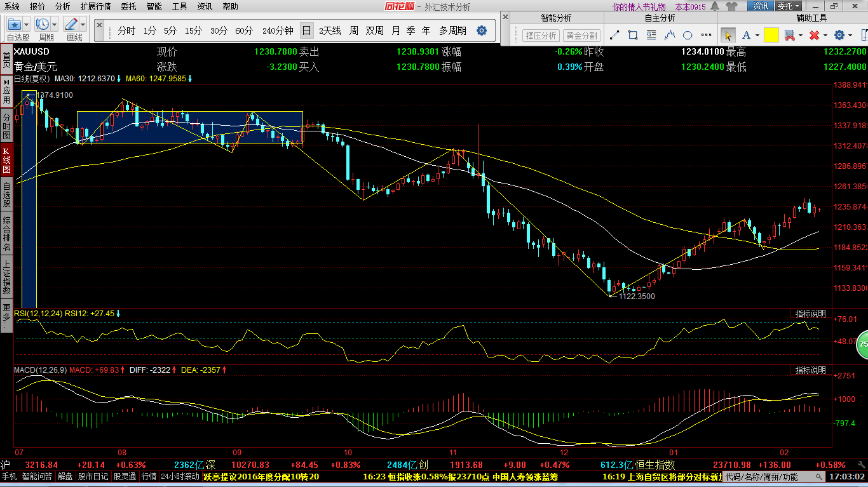The image size is (868, 487).
Task: Switch chart to 60分 period
Action: [244, 30]
